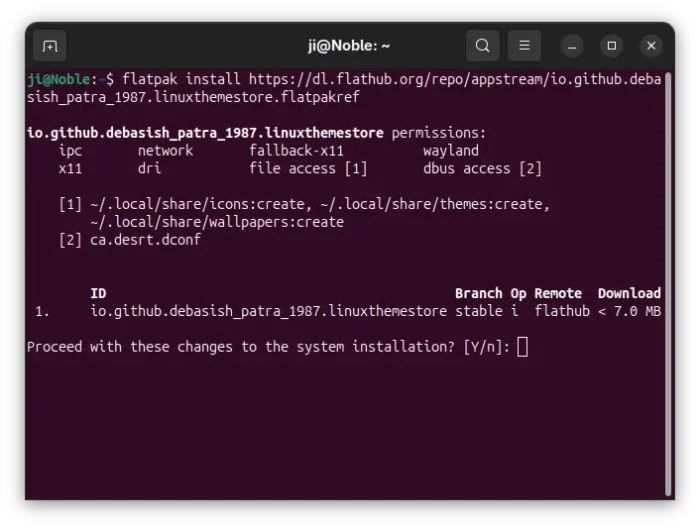Maximize the terminal window

tap(612, 46)
